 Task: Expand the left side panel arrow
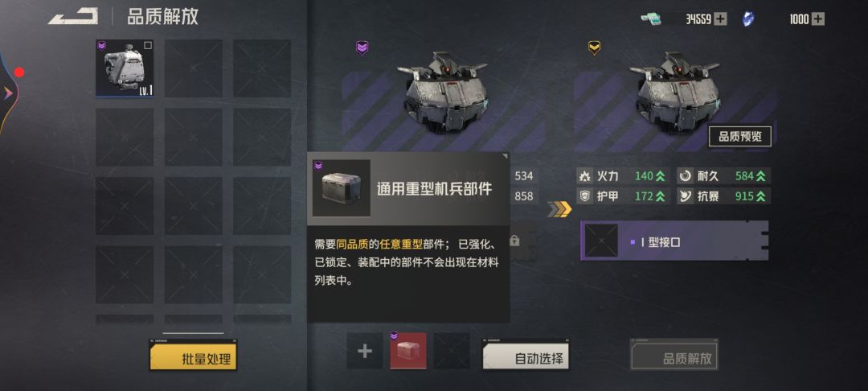(8, 93)
